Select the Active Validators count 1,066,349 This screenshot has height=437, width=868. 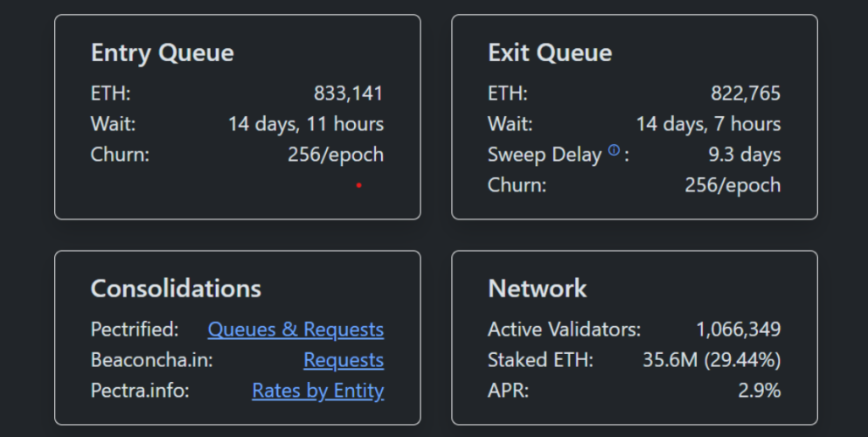738,329
